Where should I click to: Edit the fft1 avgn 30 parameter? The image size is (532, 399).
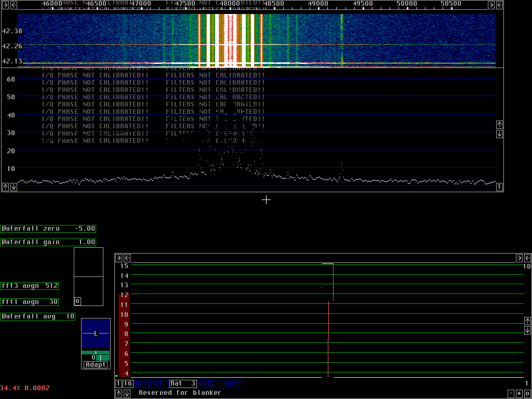tap(30, 302)
